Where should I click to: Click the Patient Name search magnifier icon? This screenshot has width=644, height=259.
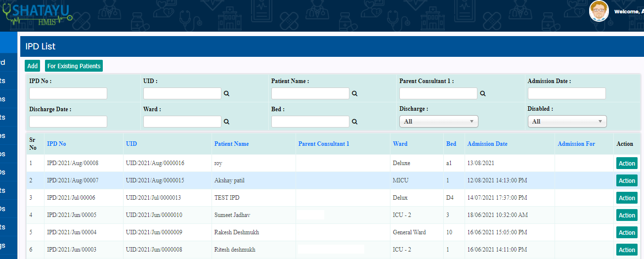click(354, 93)
